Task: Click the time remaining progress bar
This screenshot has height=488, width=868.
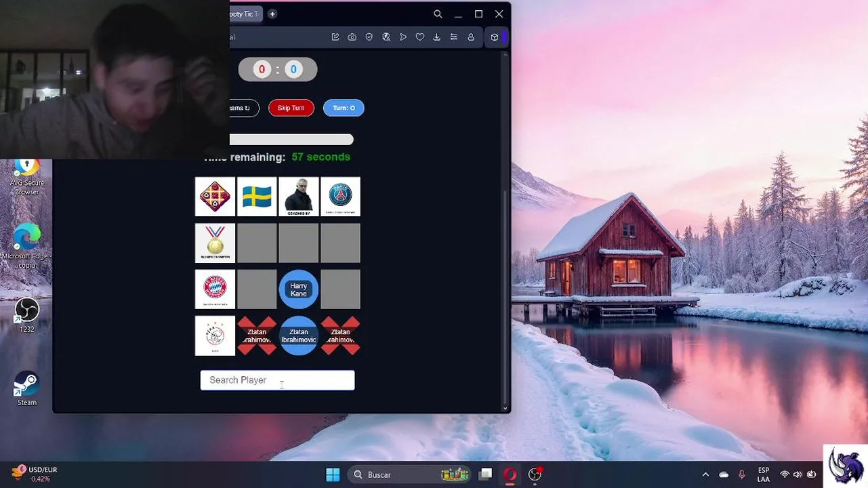Action: point(291,140)
